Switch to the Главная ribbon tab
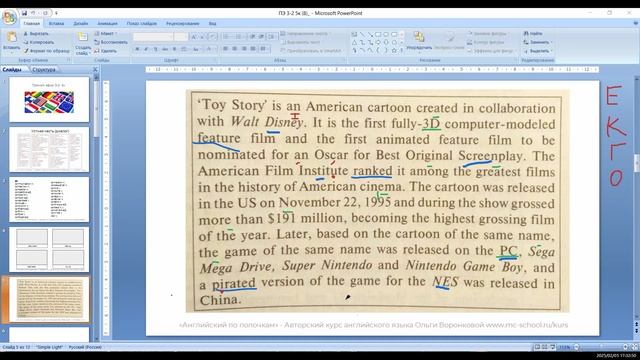The width and height of the screenshot is (640, 360). click(31, 24)
